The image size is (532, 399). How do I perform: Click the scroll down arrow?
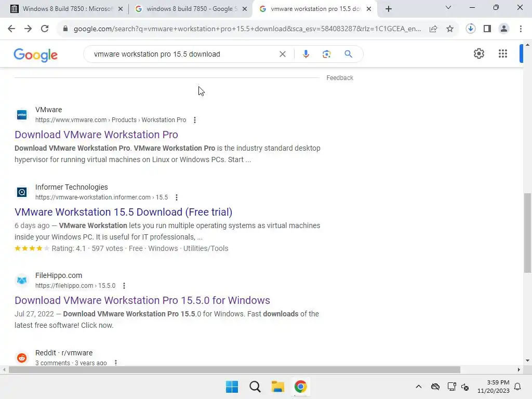[528, 361]
